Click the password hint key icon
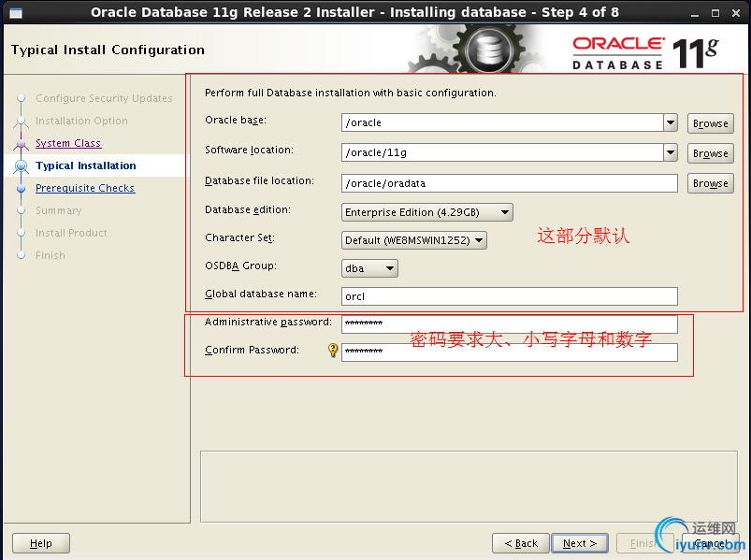751x560 pixels. (333, 350)
